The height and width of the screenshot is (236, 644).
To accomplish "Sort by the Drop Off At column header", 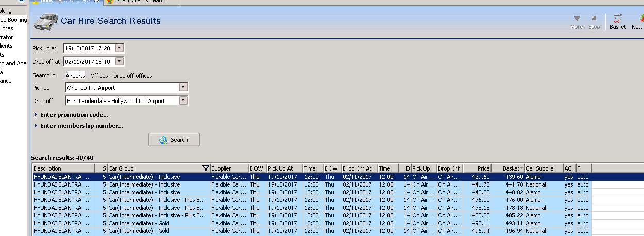I will click(359, 168).
